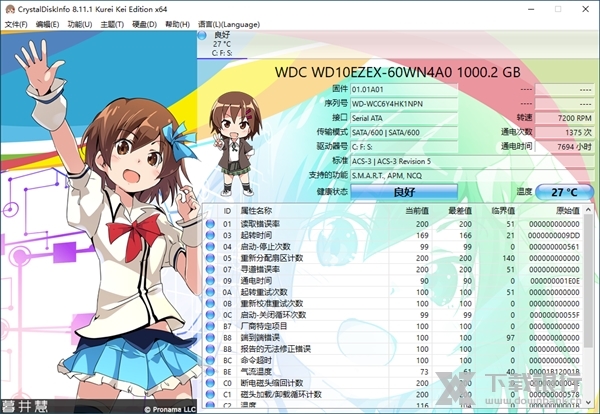This screenshot has width=600, height=414.
Task: Click status orb for 0C 启动-关闭循环次数
Action: point(210,315)
